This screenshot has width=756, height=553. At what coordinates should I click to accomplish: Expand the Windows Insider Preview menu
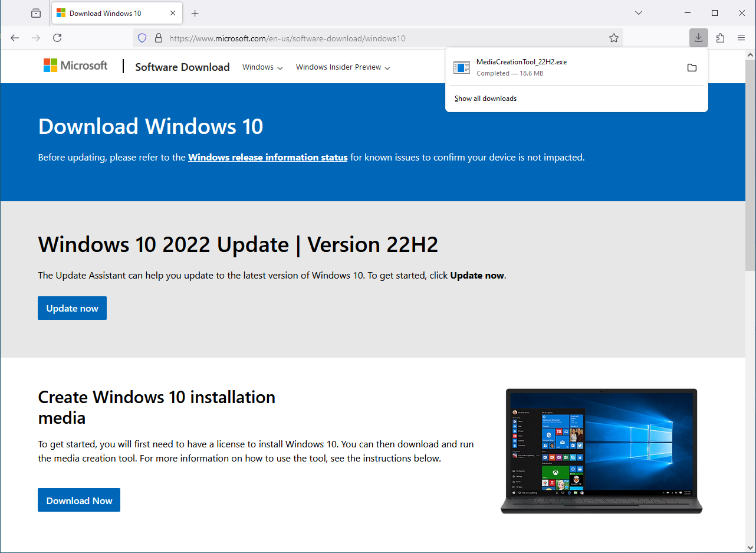point(343,67)
